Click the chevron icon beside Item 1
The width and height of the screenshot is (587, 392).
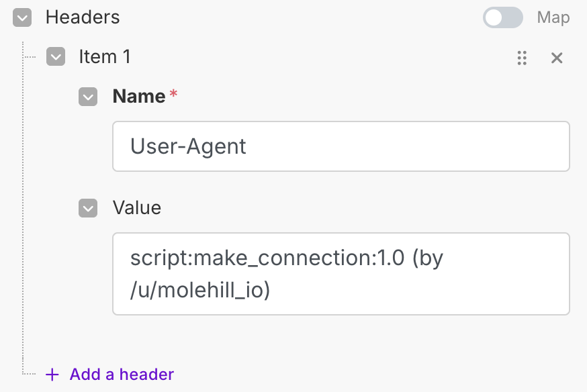(x=56, y=56)
